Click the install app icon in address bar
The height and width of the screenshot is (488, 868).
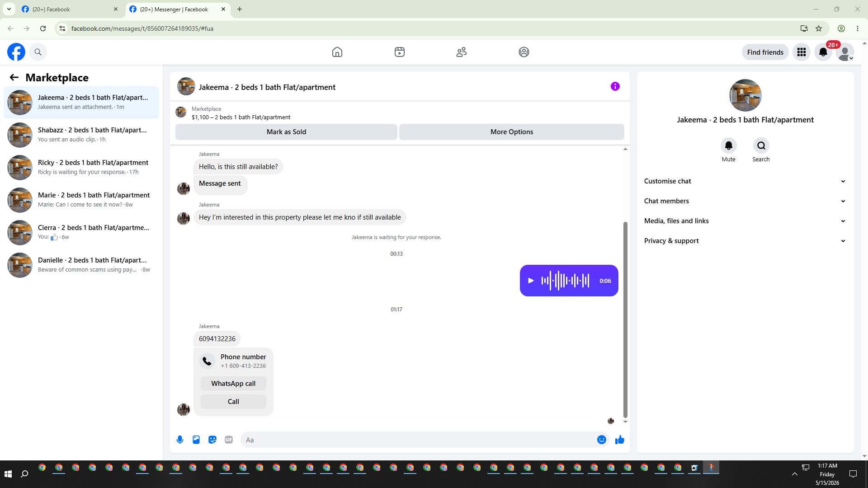pos(804,28)
